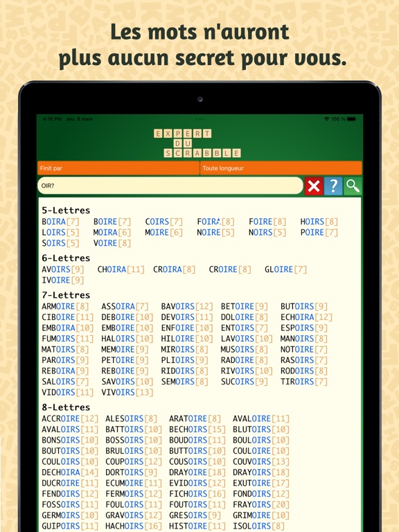Select the word GLOIRE[7]

(x=285, y=269)
